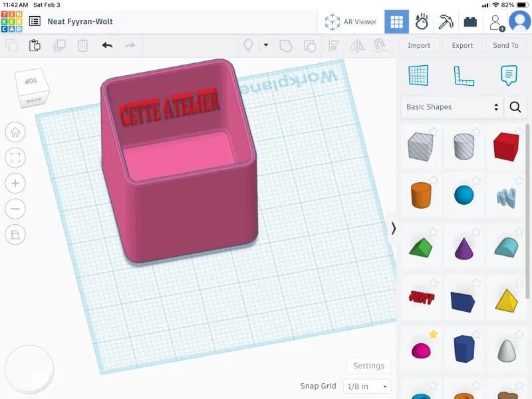Click the Cruise magnet icon
532x399 pixels.
380,45
